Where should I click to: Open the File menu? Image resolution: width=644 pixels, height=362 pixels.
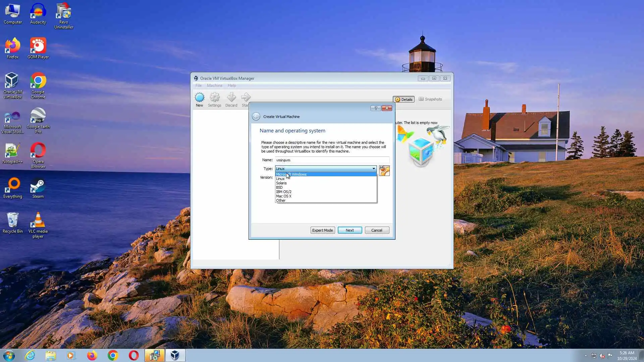click(x=199, y=85)
